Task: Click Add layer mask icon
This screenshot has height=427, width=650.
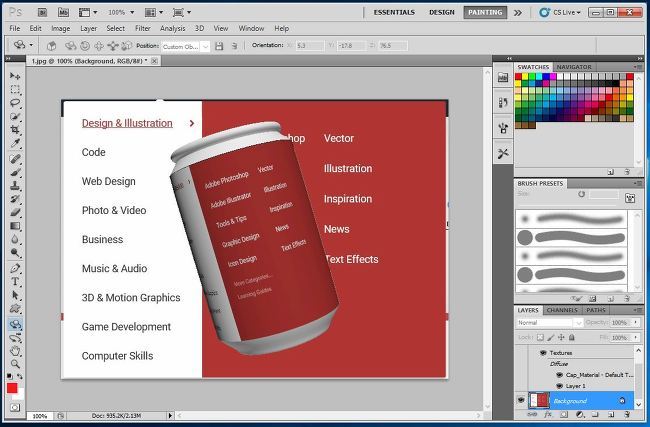Action: click(564, 414)
